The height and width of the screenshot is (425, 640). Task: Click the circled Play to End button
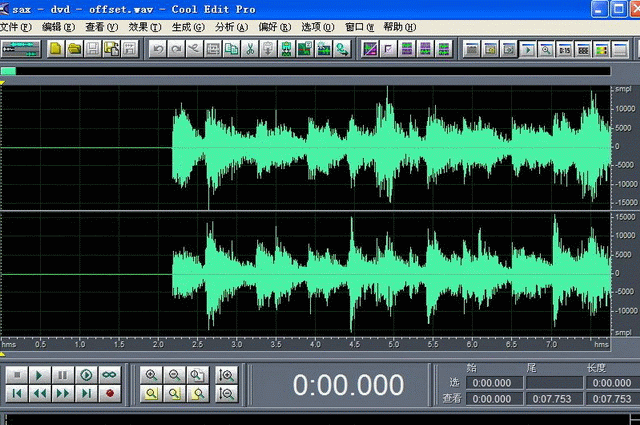click(86, 375)
